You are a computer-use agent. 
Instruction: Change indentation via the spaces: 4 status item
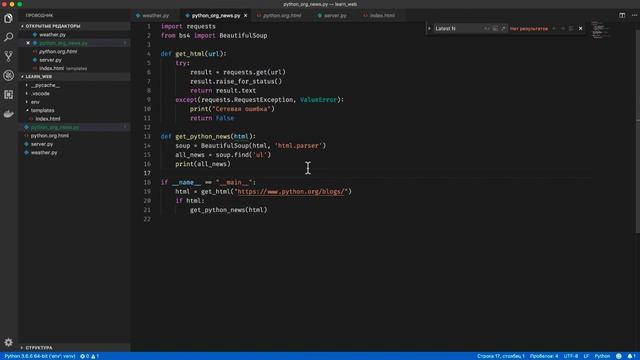coord(544,356)
